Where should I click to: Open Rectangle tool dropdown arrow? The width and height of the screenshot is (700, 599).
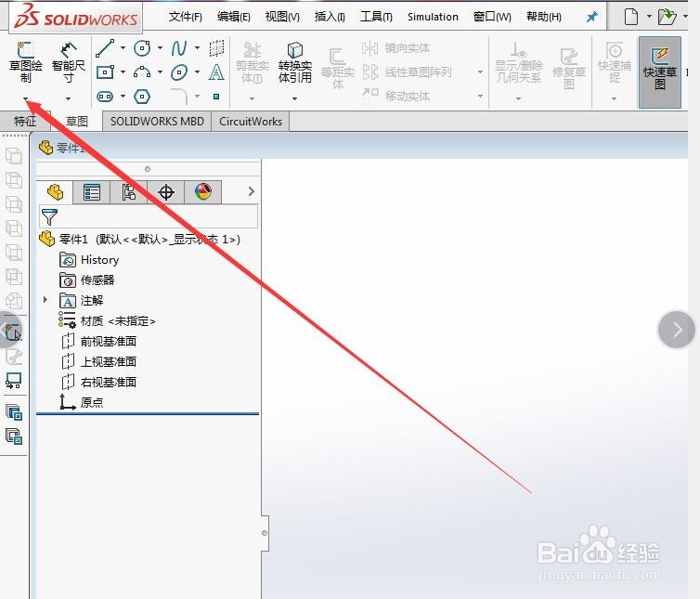[123, 72]
